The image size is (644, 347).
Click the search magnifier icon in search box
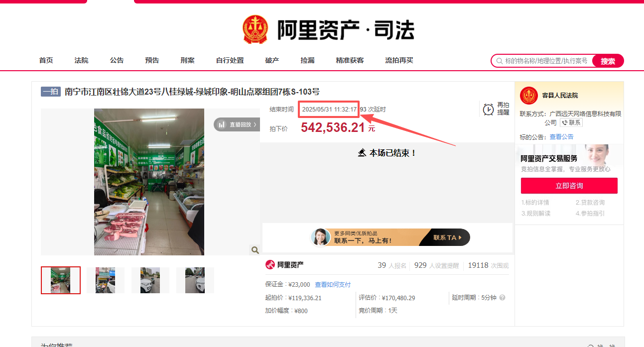(499, 61)
